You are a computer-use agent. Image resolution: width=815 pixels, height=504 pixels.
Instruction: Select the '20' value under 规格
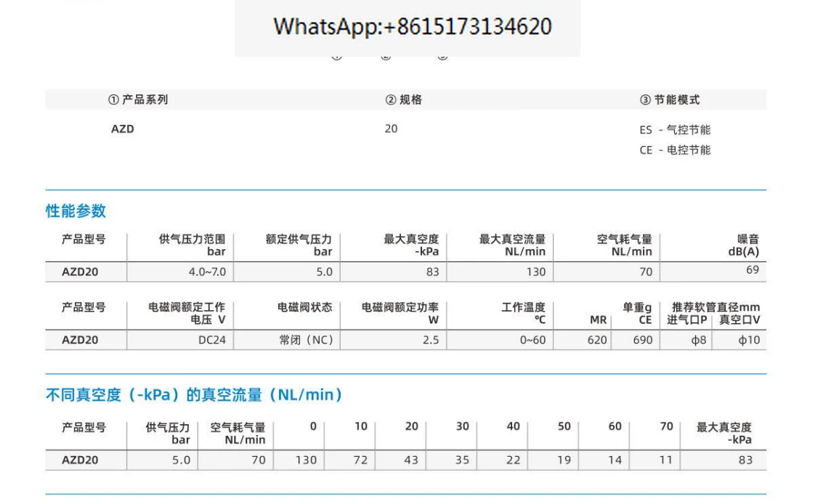(391, 129)
